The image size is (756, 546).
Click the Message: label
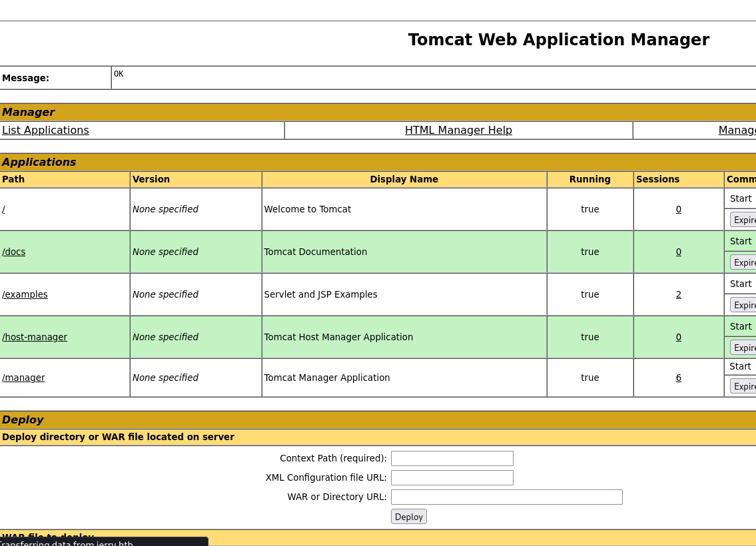tap(25, 78)
